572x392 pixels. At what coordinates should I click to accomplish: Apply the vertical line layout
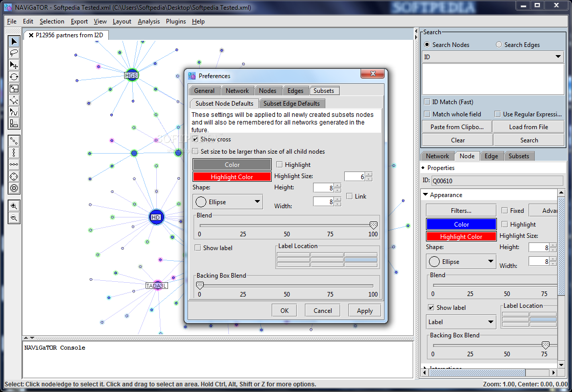[14, 153]
